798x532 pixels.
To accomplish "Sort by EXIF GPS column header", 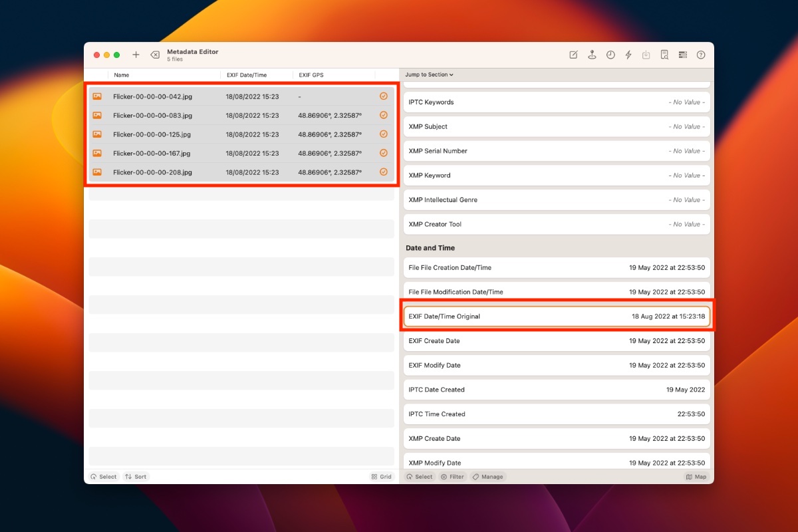I will point(311,75).
